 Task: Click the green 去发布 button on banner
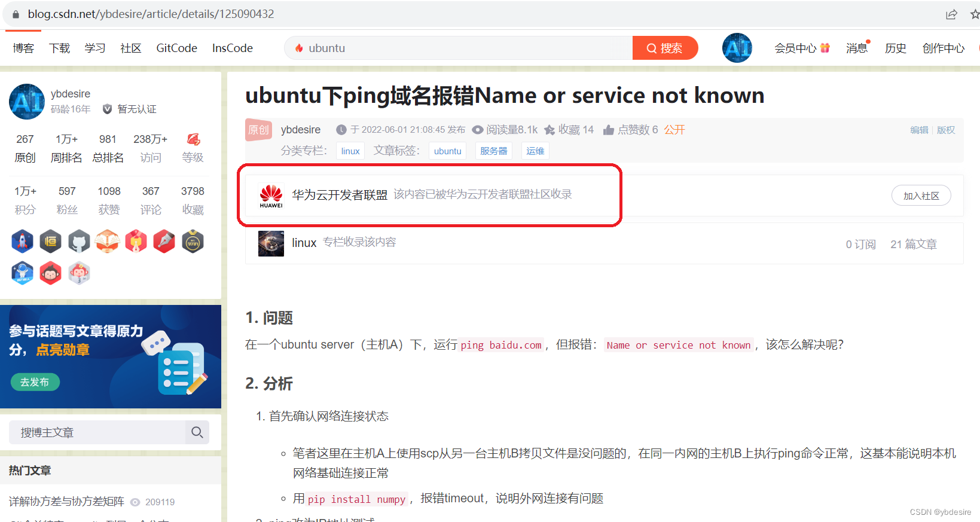[x=35, y=382]
